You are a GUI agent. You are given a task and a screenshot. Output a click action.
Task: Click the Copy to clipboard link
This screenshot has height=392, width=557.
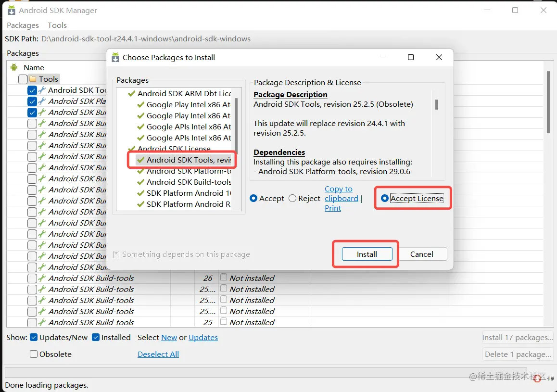tap(341, 193)
